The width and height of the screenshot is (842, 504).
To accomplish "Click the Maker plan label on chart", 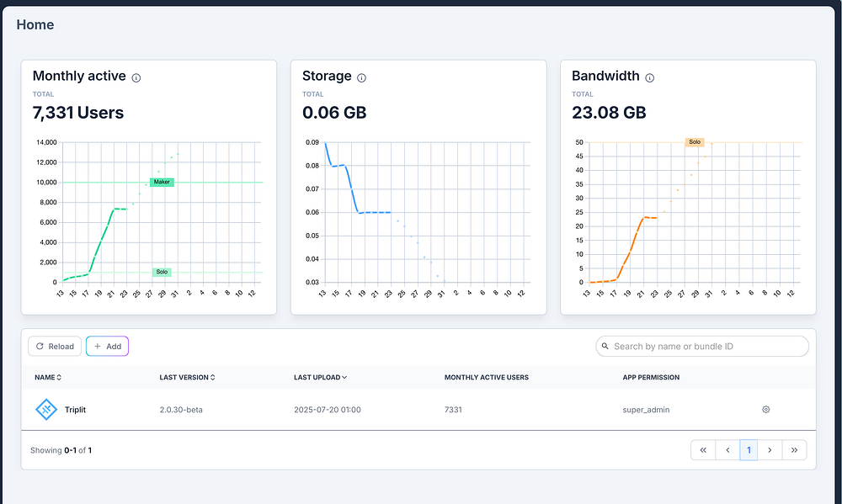I will click(162, 182).
